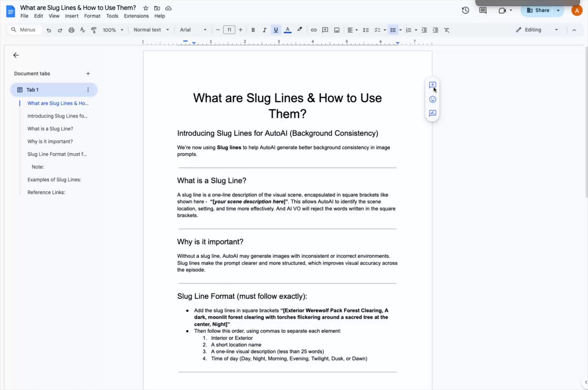
Task: Click the font size field showing 11
Action: [229, 30]
